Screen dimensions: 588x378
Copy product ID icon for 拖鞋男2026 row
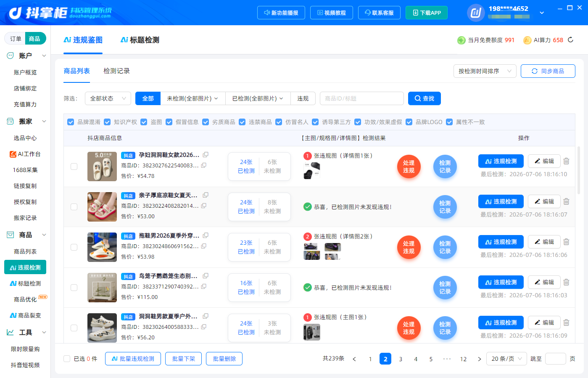coord(204,246)
